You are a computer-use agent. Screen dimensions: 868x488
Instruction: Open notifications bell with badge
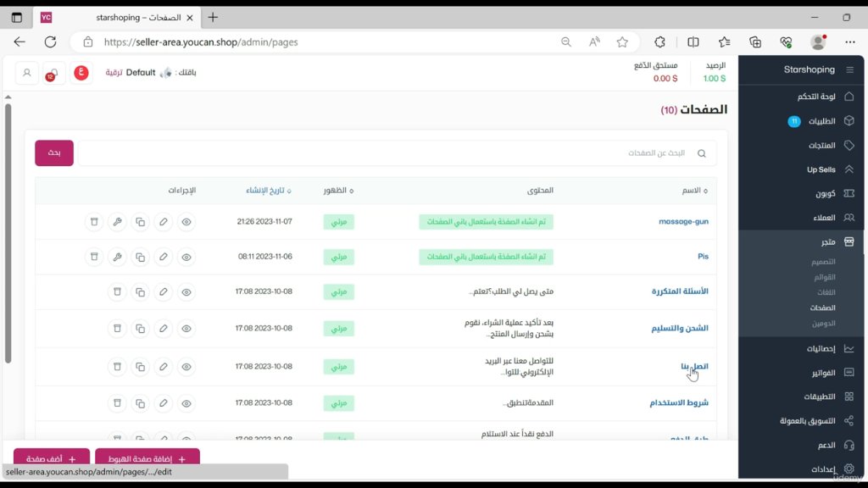(53, 73)
